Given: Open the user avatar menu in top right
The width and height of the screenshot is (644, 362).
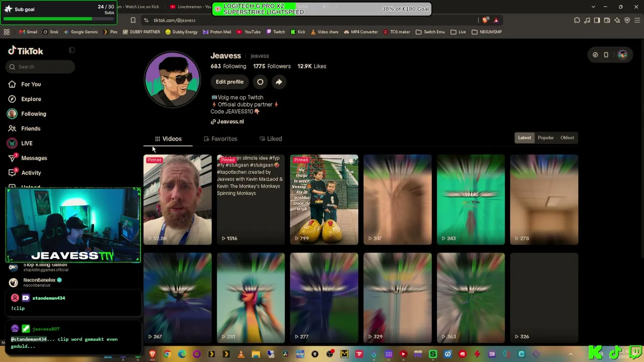Looking at the screenshot, I should point(622,55).
